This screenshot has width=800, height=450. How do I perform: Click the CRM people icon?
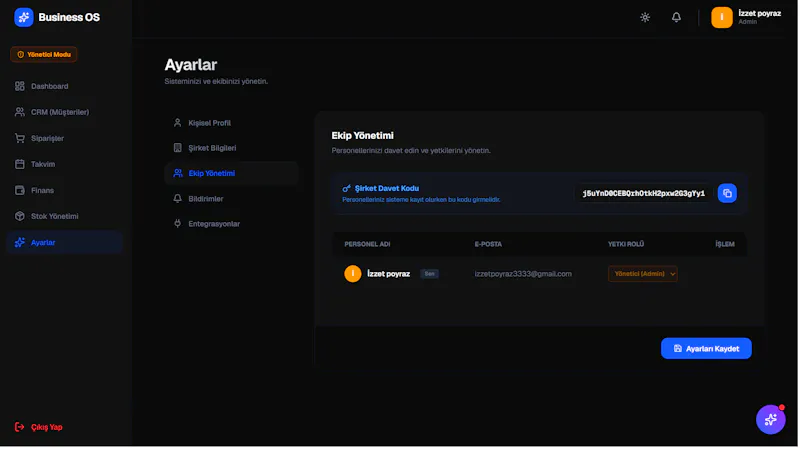click(20, 112)
